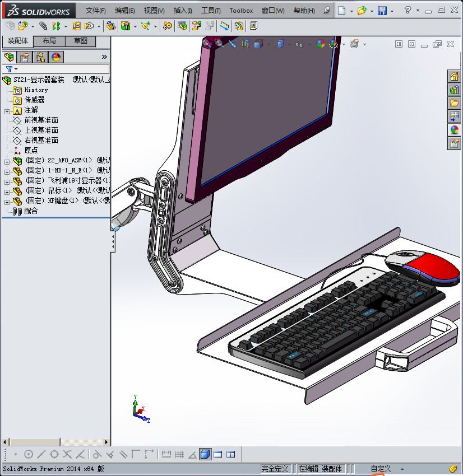Click the Mate paperclip icon in toolbar
The image size is (463, 476).
click(x=43, y=26)
